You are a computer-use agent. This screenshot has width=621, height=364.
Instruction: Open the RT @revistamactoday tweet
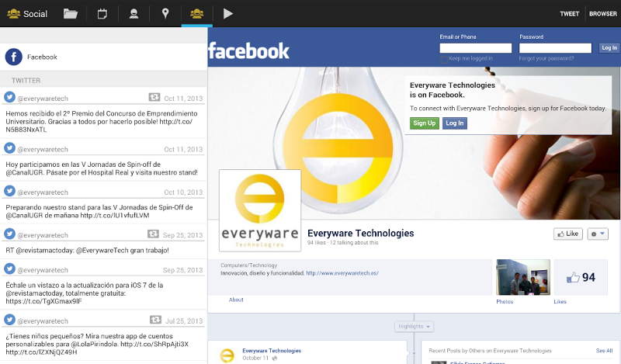[x=87, y=251]
